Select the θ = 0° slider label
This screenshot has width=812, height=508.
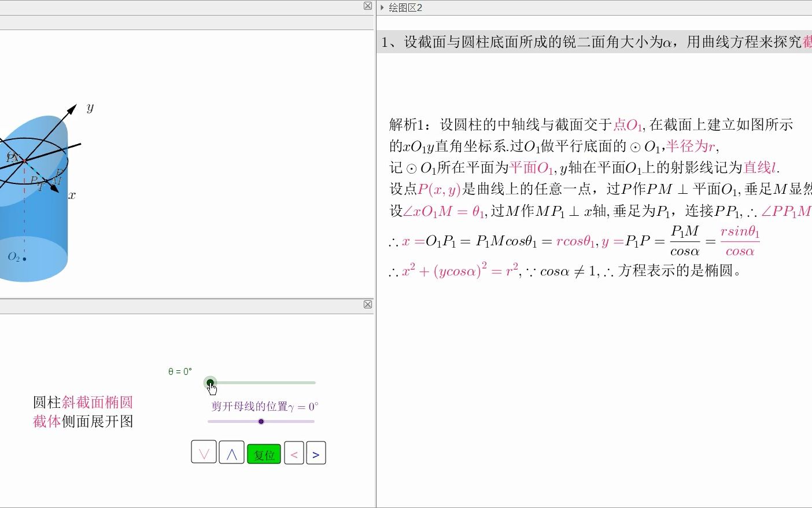179,371
